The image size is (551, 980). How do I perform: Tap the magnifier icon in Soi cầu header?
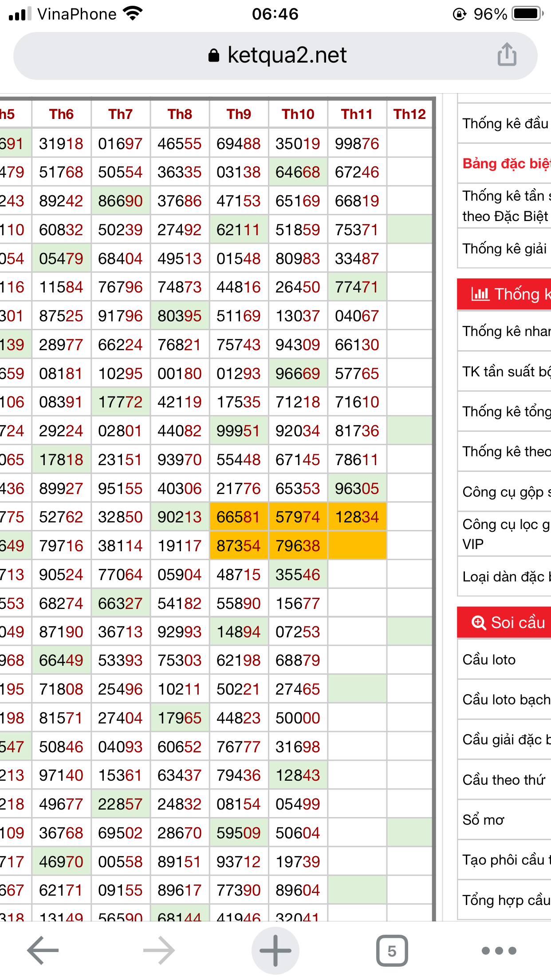[478, 622]
